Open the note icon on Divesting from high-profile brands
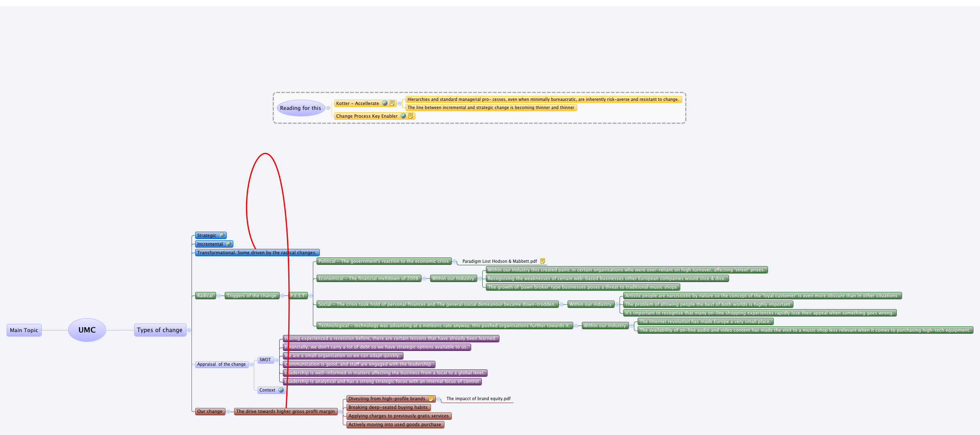This screenshot has height=435, width=980. point(431,399)
